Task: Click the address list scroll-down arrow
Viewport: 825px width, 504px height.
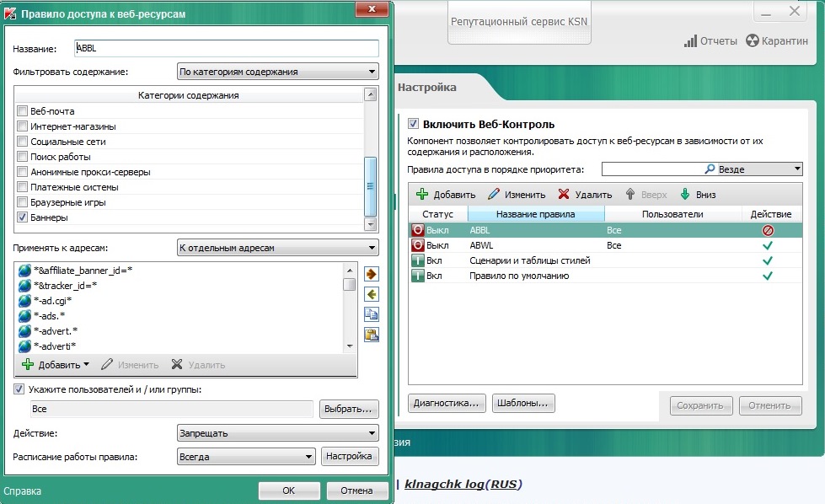Action: [350, 346]
